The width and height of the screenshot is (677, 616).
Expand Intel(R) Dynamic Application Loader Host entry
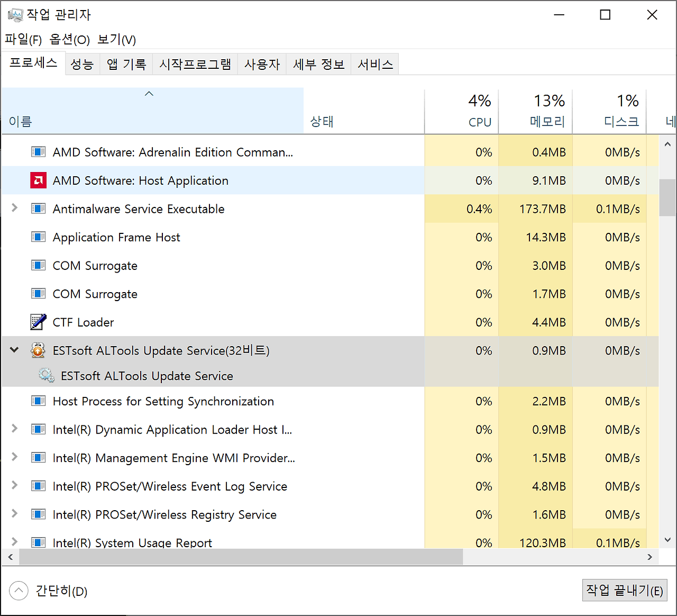[14, 429]
